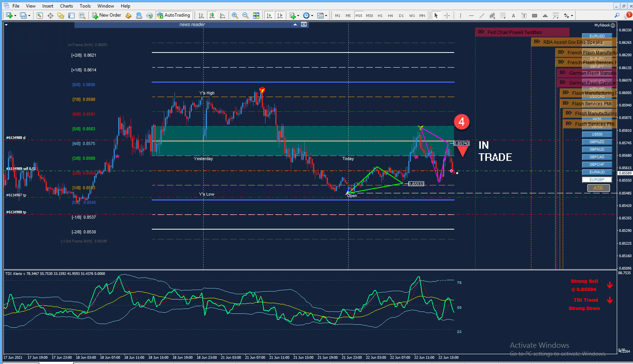Open the Charts menu
Screen dimensions: 633x364
pyautogui.click(x=66, y=6)
